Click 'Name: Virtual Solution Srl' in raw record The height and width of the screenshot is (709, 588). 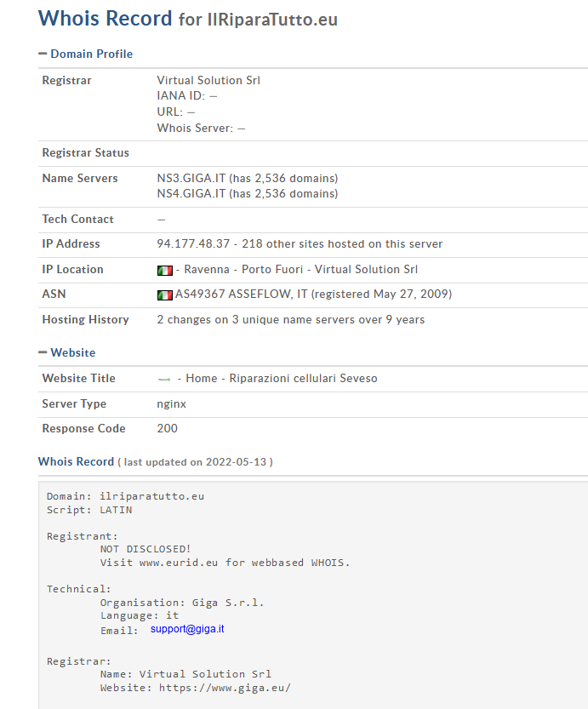[186, 674]
